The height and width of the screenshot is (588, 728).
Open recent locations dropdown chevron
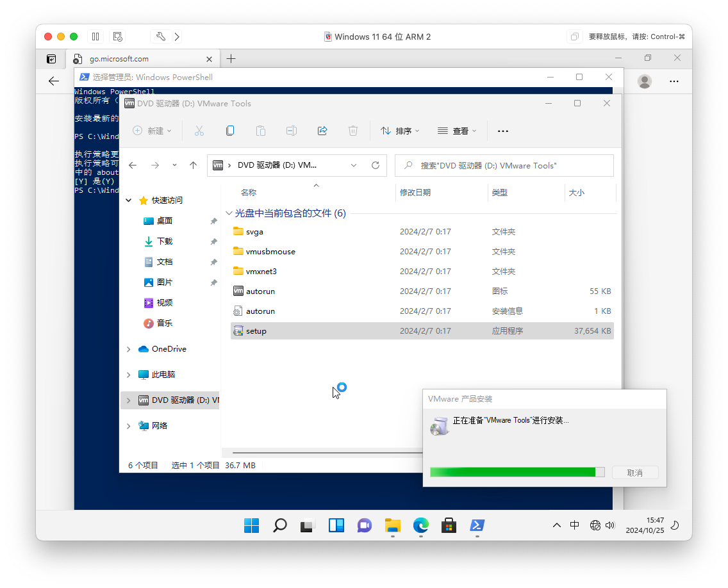tap(174, 165)
